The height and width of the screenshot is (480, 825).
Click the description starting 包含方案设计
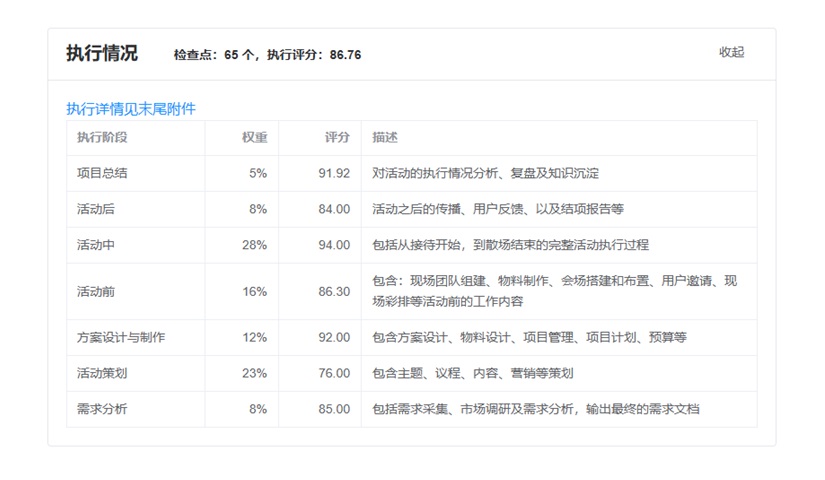click(529, 337)
